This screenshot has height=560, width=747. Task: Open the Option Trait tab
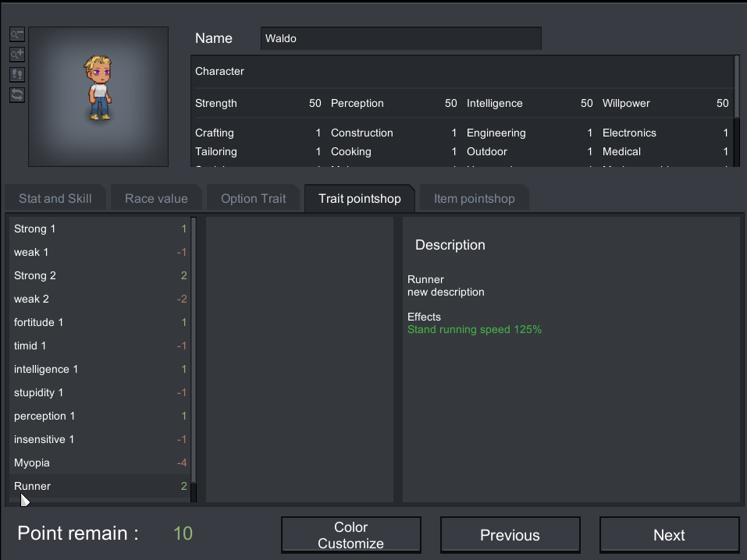pyautogui.click(x=253, y=198)
